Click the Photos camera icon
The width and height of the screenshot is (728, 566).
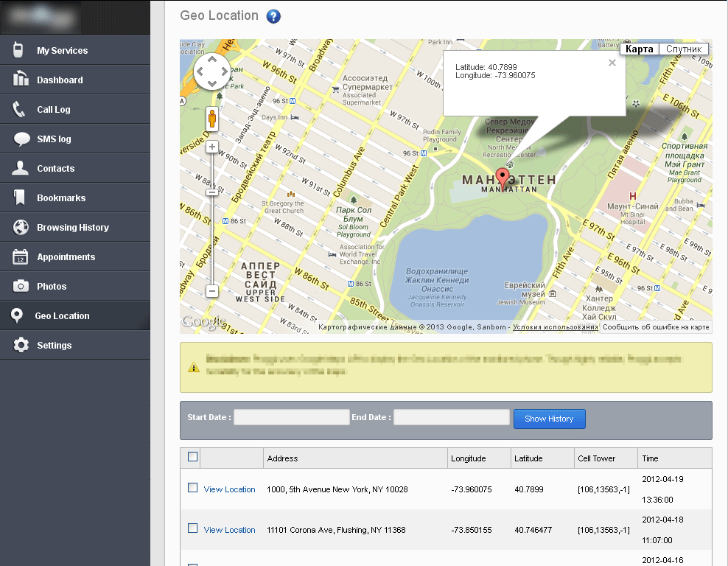tap(21, 286)
